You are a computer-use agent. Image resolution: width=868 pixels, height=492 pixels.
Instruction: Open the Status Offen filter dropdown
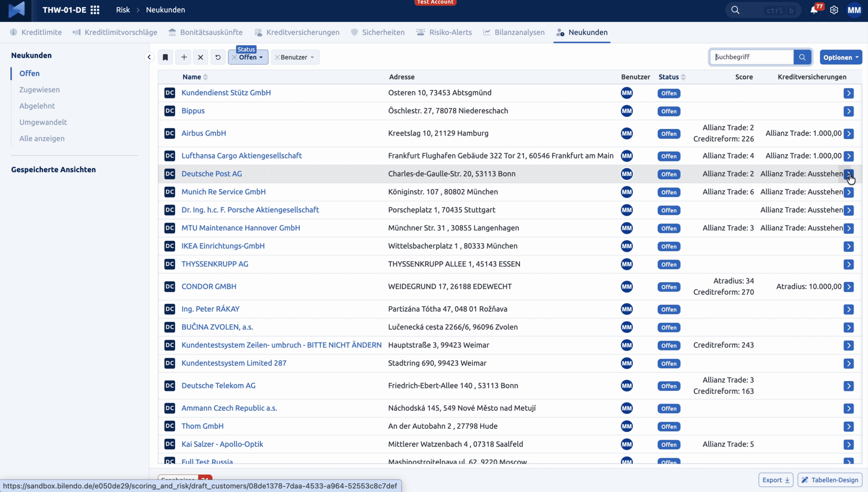251,57
